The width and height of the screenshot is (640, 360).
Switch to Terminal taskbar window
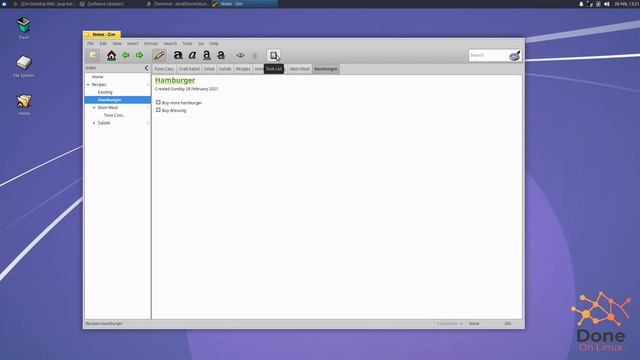click(x=178, y=4)
